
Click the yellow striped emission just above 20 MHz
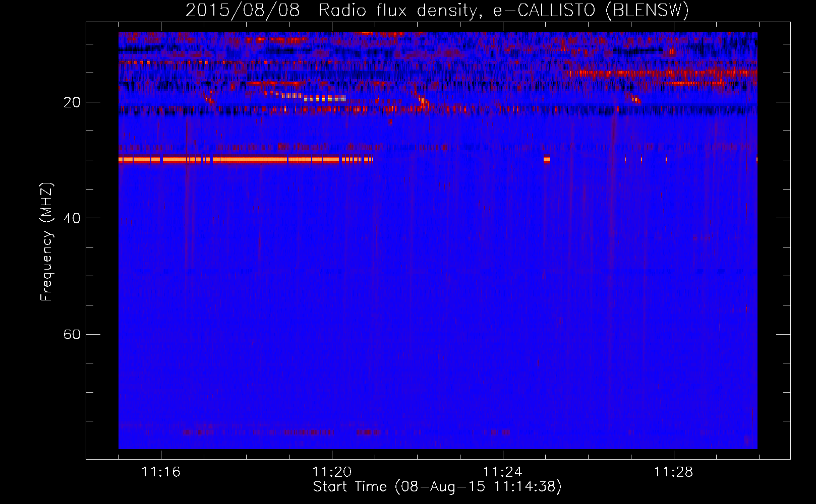pyautogui.click(x=325, y=98)
